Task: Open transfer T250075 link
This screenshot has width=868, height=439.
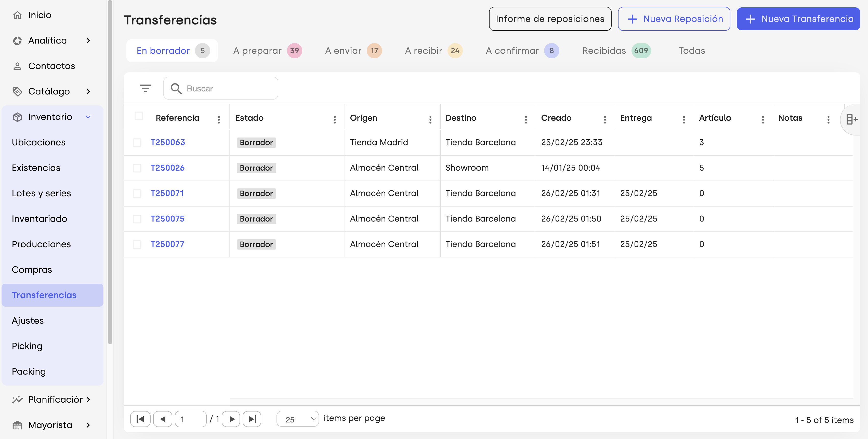Action: pos(167,219)
